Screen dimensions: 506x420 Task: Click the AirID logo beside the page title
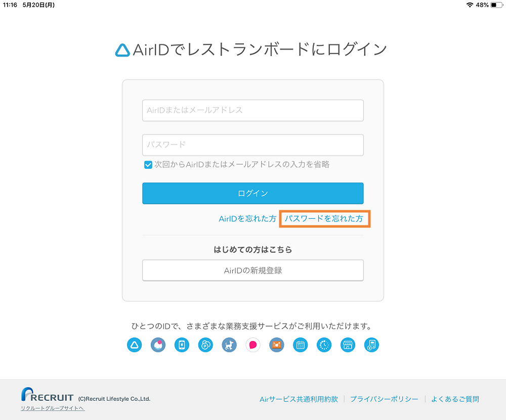pos(122,50)
